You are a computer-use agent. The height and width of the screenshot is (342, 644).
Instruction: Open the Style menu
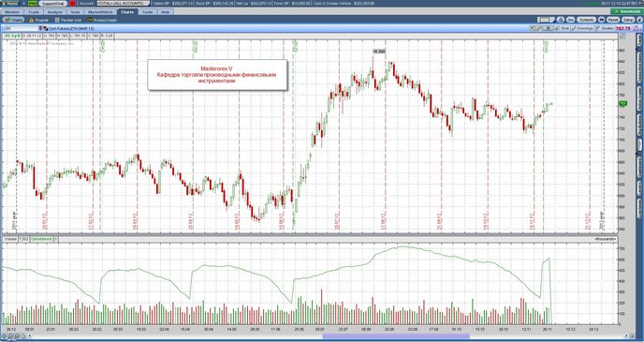click(563, 28)
